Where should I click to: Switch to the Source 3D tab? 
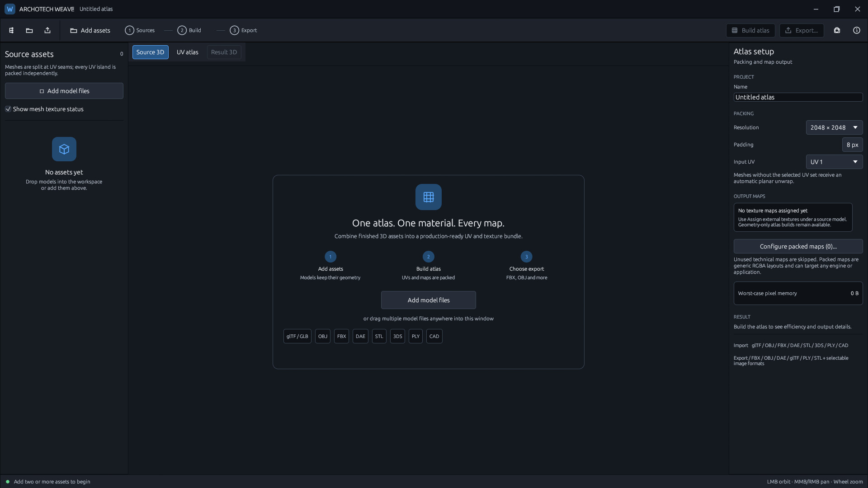[150, 52]
